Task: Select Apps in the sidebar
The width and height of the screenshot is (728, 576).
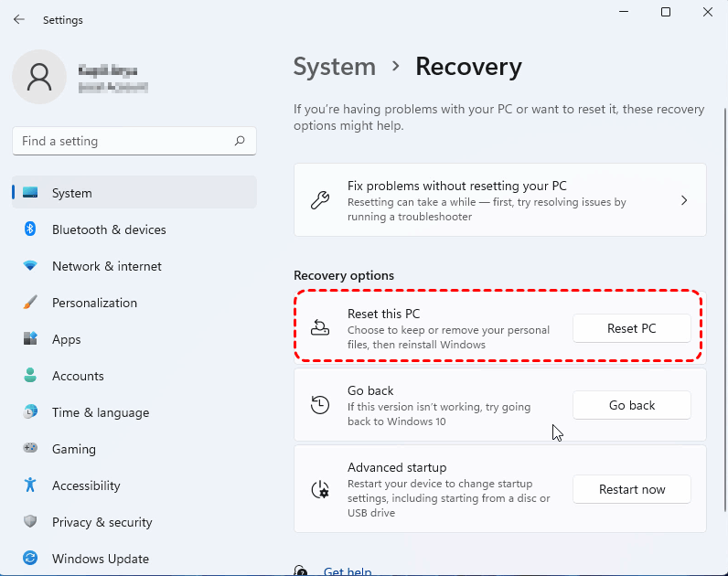Action: click(134, 339)
